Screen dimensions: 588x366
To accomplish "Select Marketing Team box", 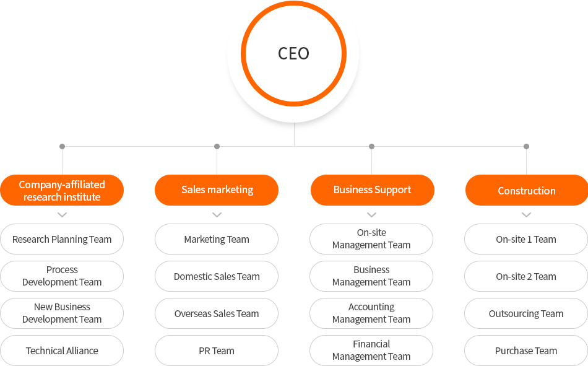I will coord(217,239).
